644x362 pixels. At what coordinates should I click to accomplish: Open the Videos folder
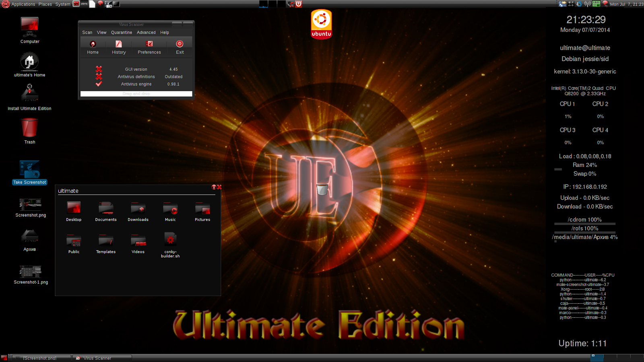[x=138, y=244]
